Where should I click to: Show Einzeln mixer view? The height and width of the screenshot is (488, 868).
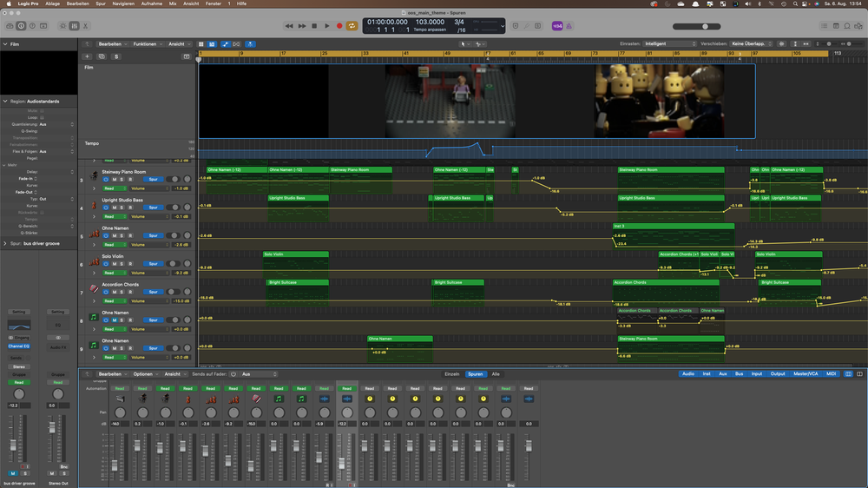coord(452,374)
